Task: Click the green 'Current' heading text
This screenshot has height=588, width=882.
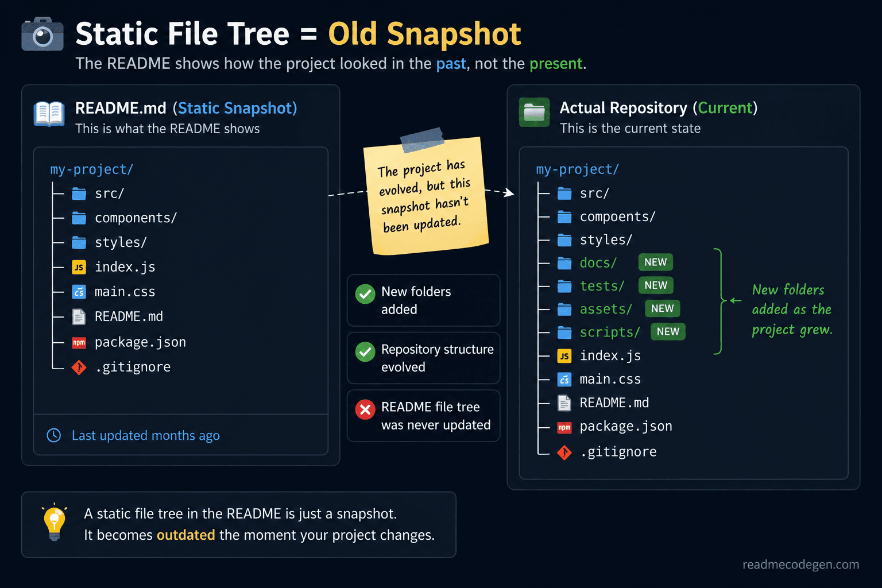Action: pyautogui.click(x=725, y=108)
